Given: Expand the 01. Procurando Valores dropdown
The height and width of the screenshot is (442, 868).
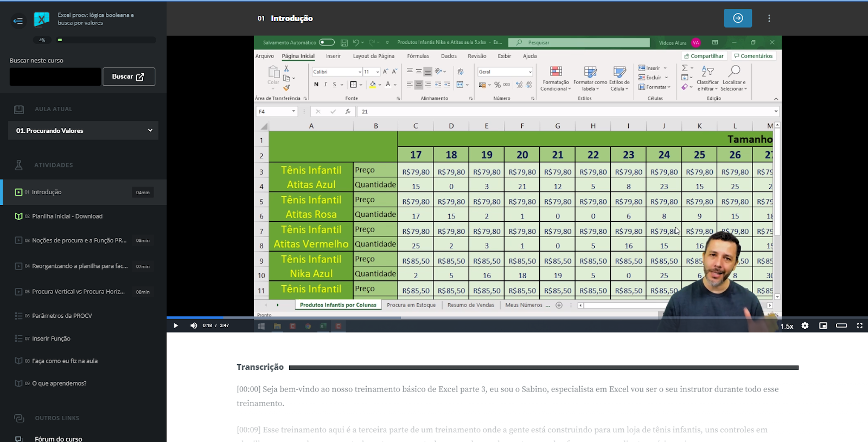Looking at the screenshot, I should pos(84,130).
